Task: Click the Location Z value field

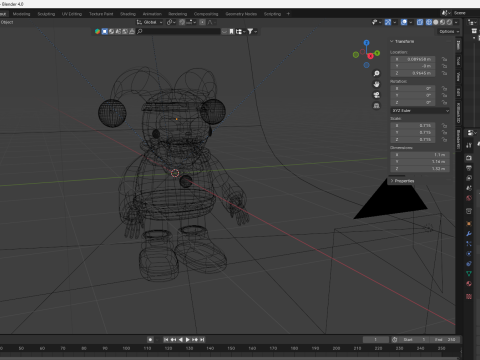Action: point(413,73)
